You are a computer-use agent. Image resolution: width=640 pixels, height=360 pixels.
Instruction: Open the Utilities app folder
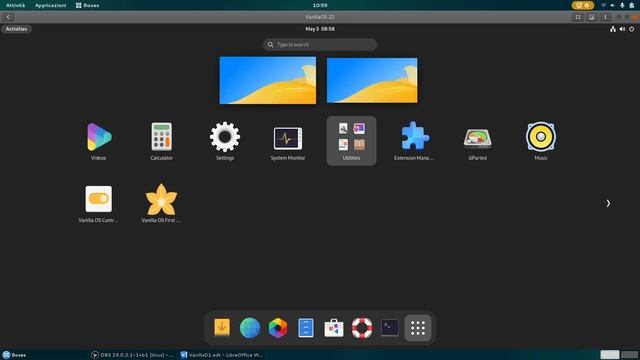[x=351, y=141]
